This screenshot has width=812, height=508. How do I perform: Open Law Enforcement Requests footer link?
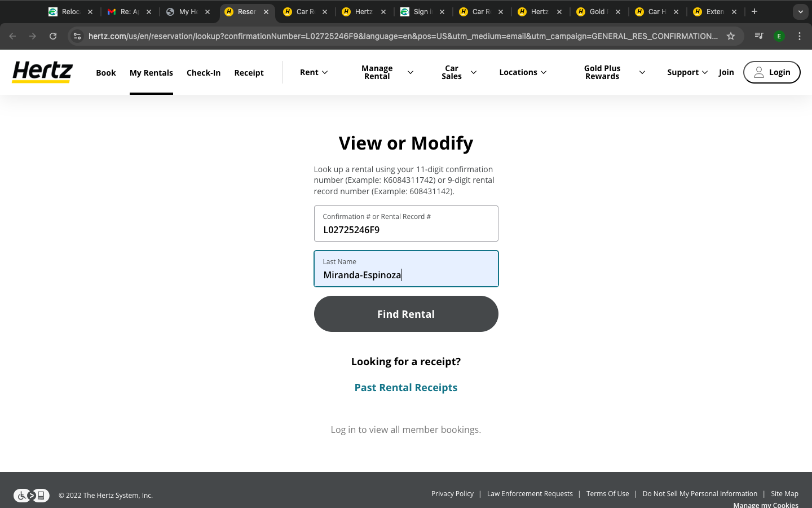pyautogui.click(x=530, y=494)
